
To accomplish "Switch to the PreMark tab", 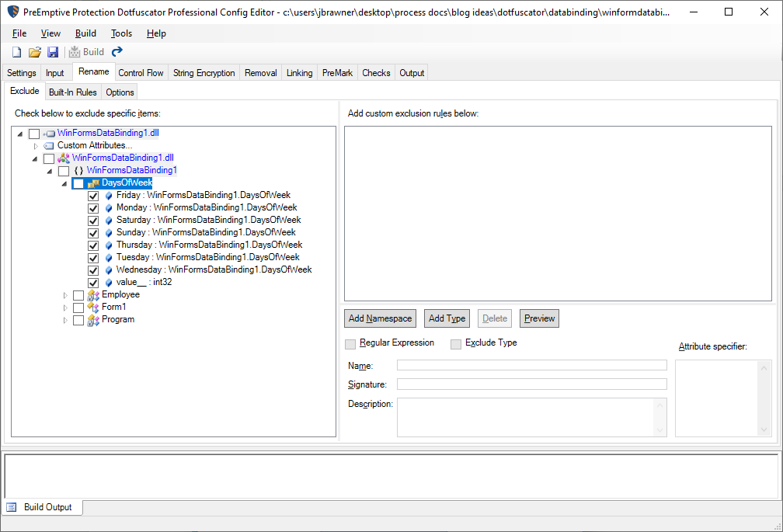I will (337, 73).
